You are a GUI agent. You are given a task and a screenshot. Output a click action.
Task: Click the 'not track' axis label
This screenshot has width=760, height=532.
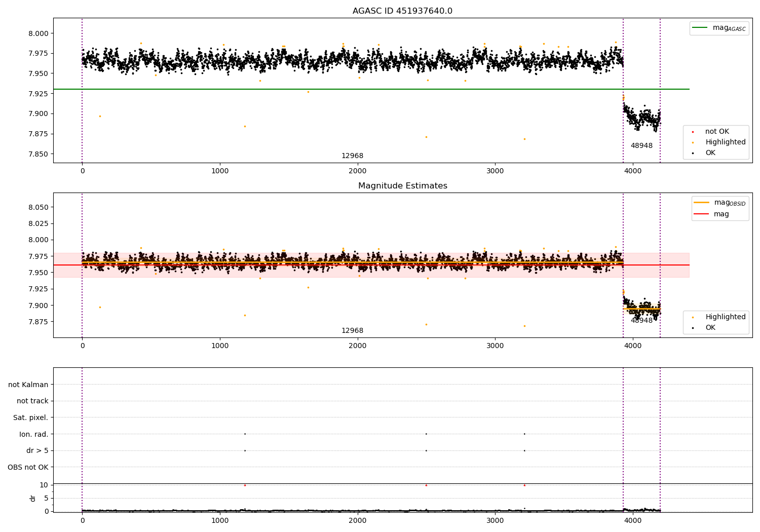(x=32, y=401)
